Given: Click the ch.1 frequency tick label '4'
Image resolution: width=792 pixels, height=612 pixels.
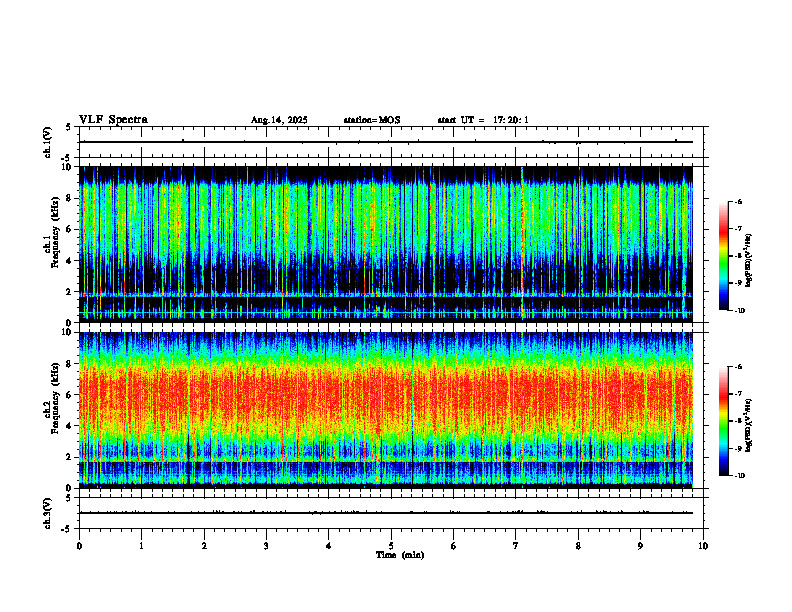Looking at the screenshot, I should pos(69,261).
